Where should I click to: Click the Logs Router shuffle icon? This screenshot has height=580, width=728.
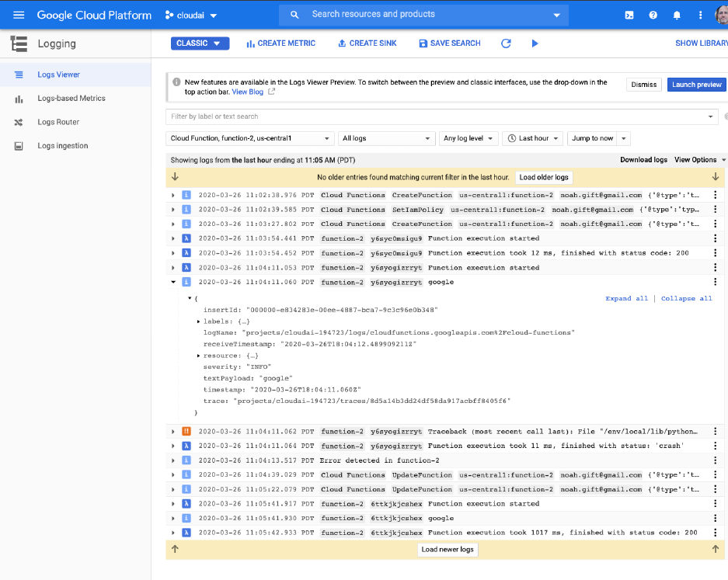tap(19, 123)
